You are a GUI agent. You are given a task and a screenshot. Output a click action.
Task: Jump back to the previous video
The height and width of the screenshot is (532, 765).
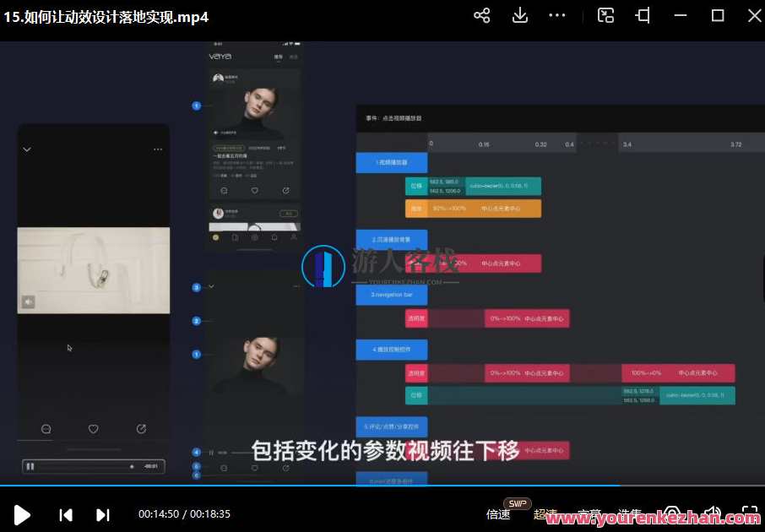(64, 514)
